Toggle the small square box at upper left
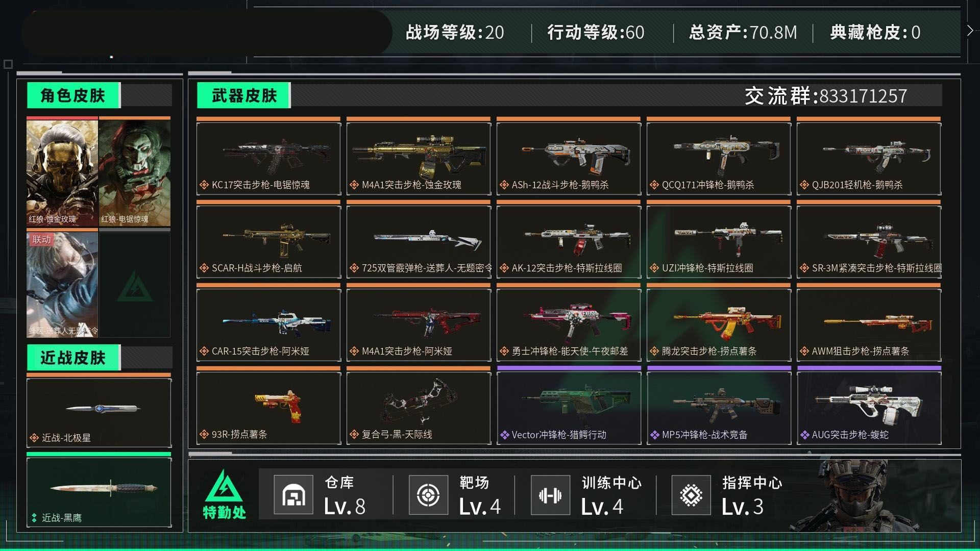 pyautogui.click(x=8, y=64)
